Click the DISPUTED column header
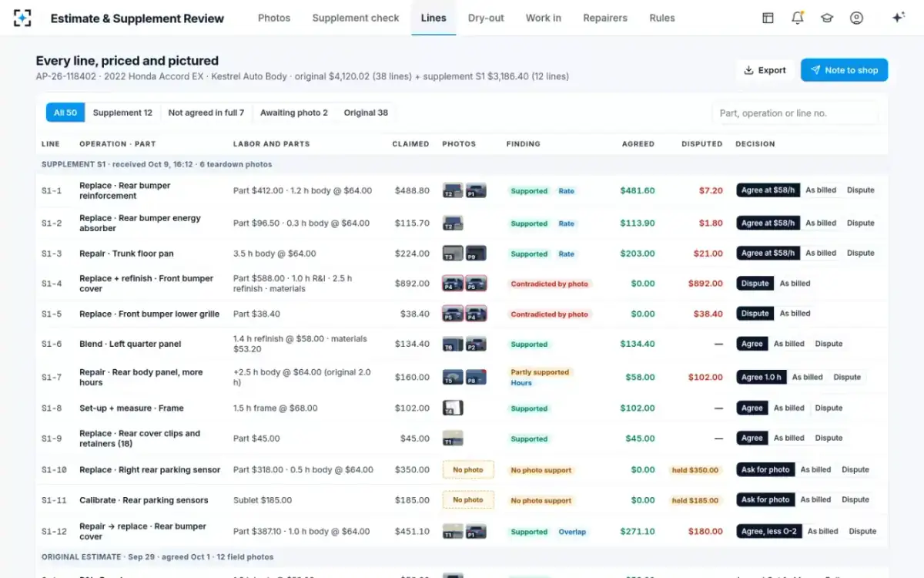Viewport: 924px width, 578px height. (x=701, y=144)
